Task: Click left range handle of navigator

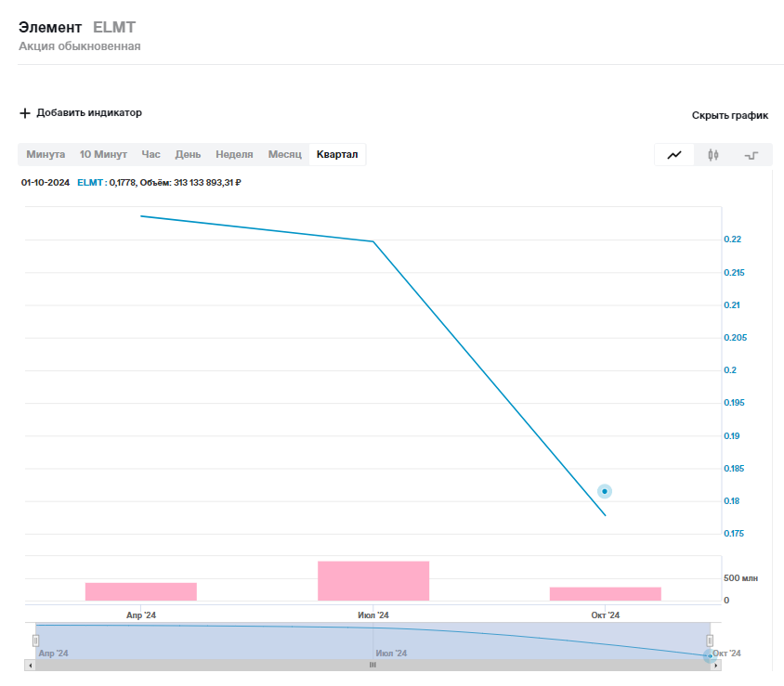Action: pyautogui.click(x=36, y=641)
